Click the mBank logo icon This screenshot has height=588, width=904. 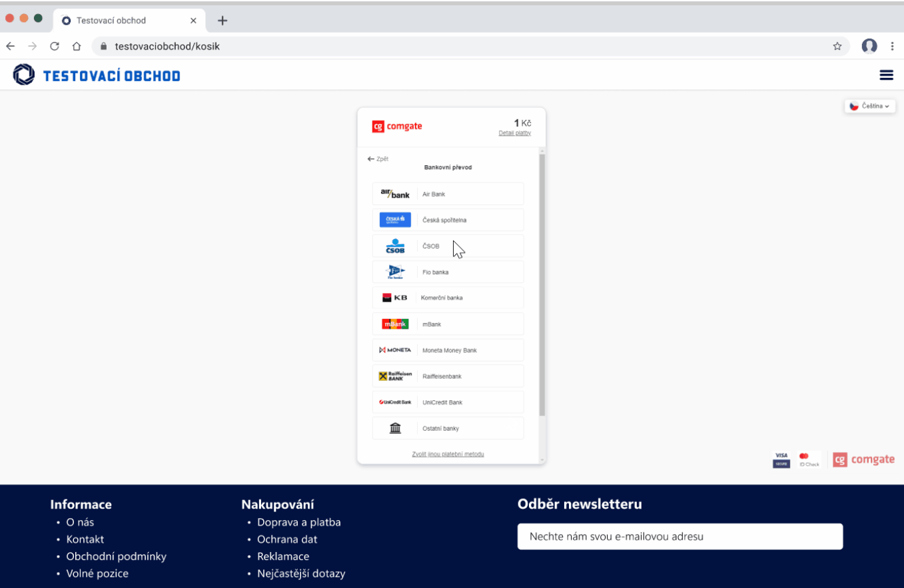tap(395, 324)
